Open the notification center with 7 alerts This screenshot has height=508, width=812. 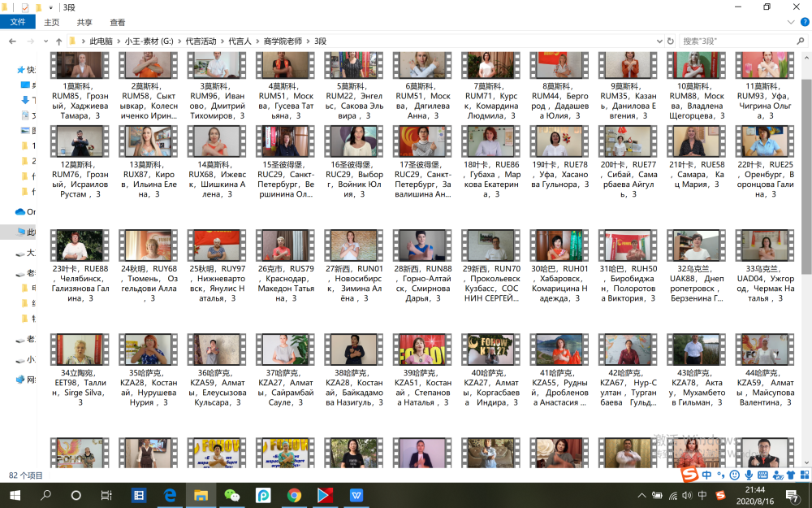coord(793,496)
